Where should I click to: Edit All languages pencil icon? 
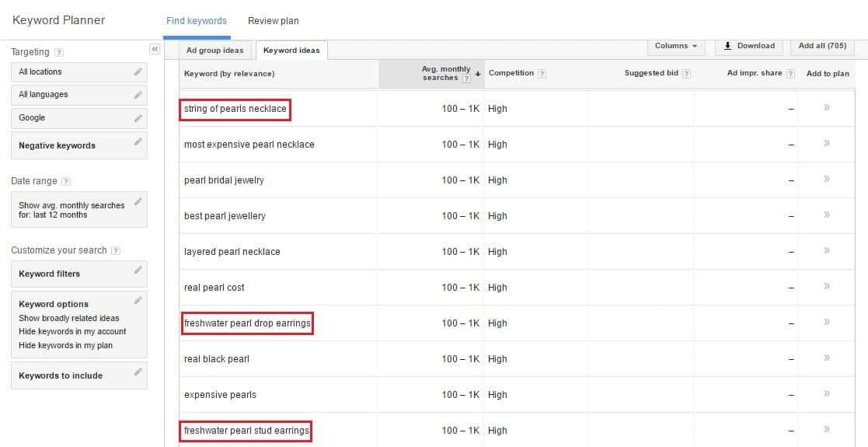tap(138, 95)
